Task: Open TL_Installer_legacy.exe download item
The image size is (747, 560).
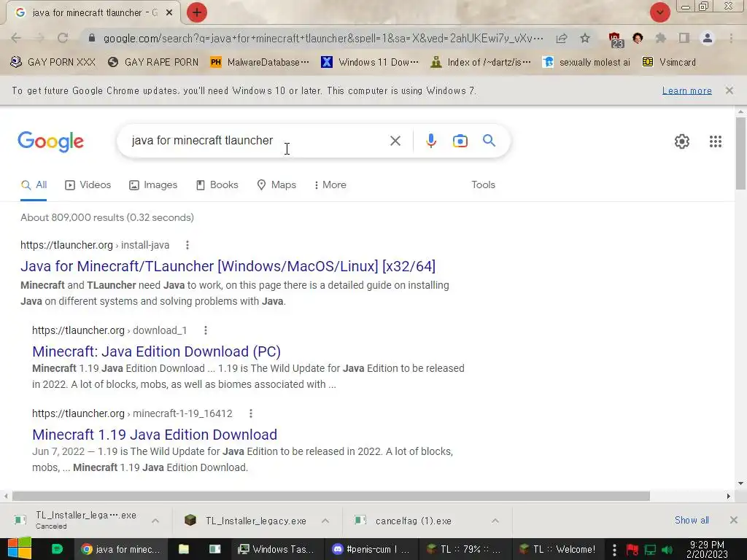Action: [x=246, y=521]
